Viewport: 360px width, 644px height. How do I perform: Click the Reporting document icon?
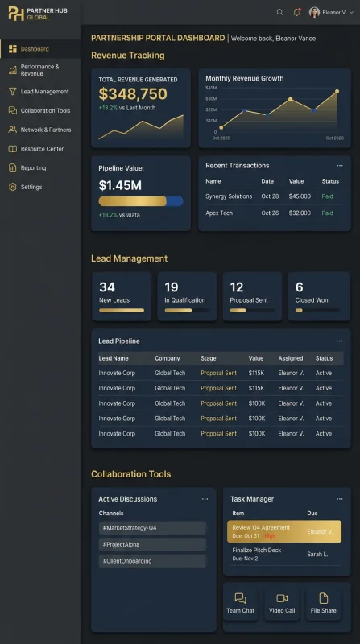(13, 167)
